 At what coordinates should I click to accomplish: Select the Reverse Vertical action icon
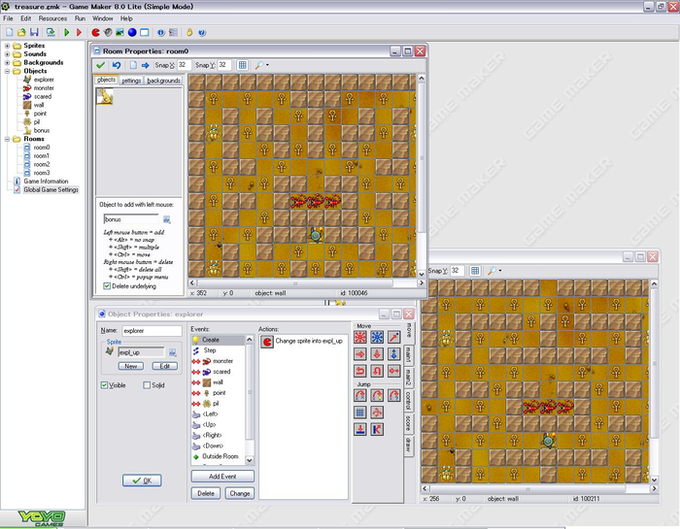pyautogui.click(x=377, y=371)
